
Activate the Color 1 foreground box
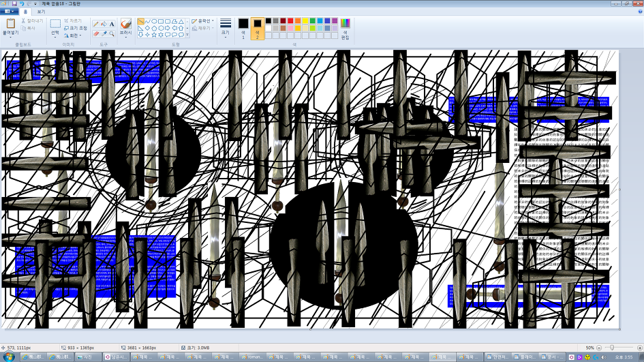243,27
